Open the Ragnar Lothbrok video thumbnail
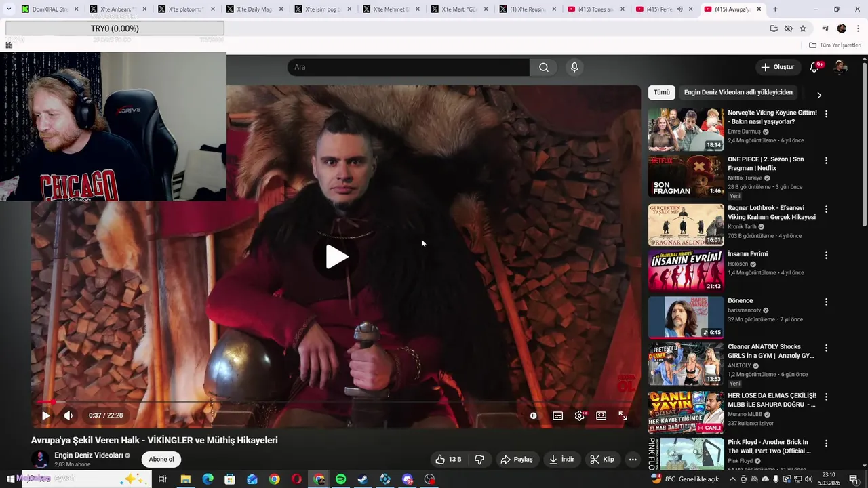The height and width of the screenshot is (488, 868). coord(686,224)
